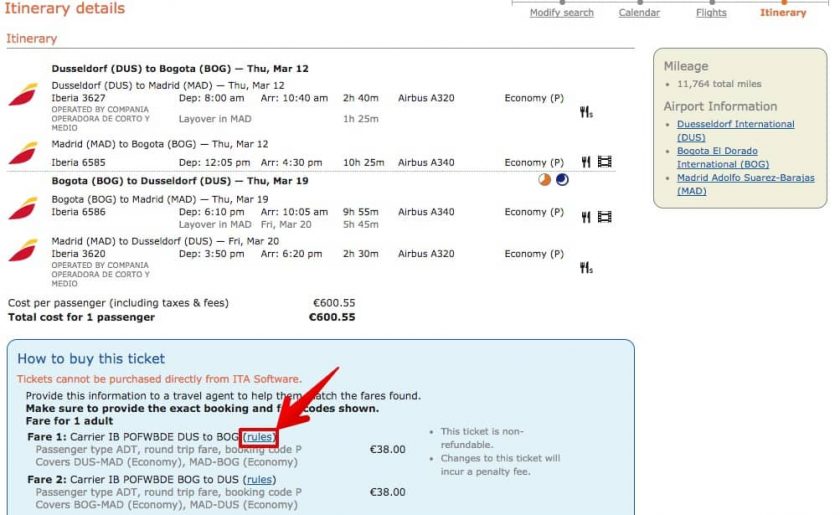
Task: Open Madrid Adolfo Suarez-Barajas (MAD) airport link
Action: 745,184
